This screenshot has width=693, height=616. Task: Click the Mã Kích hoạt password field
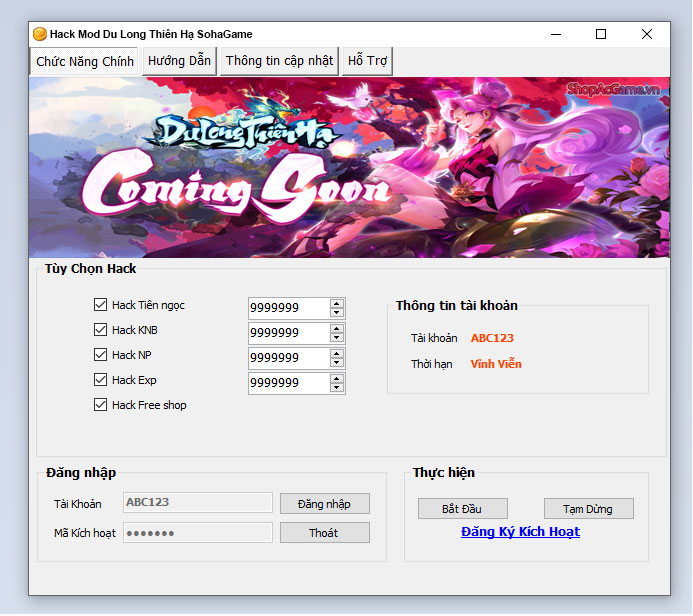click(x=198, y=533)
